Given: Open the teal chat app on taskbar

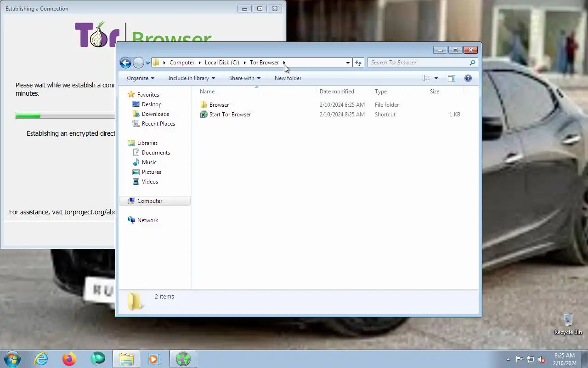Looking at the screenshot, I should (x=98, y=359).
